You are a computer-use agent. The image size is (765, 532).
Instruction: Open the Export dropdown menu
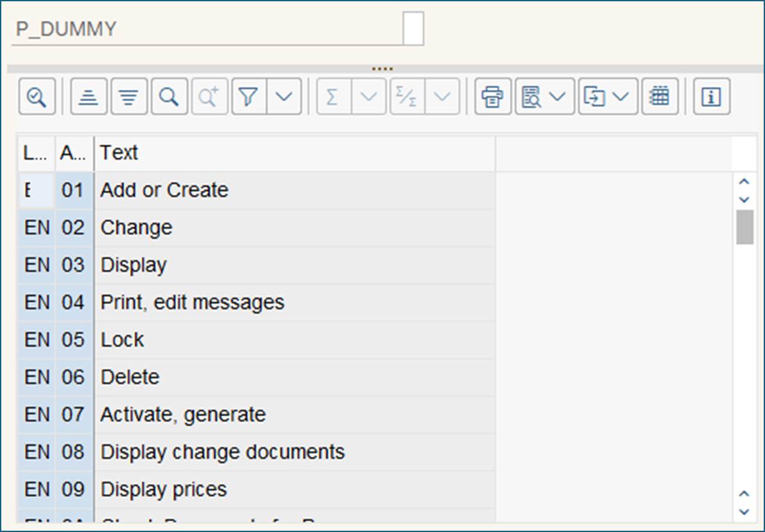pyautogui.click(x=608, y=97)
